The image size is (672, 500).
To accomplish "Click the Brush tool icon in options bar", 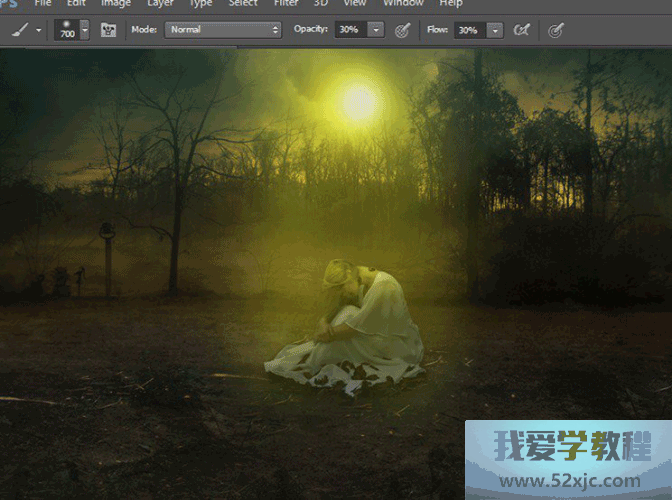I will click(18, 30).
